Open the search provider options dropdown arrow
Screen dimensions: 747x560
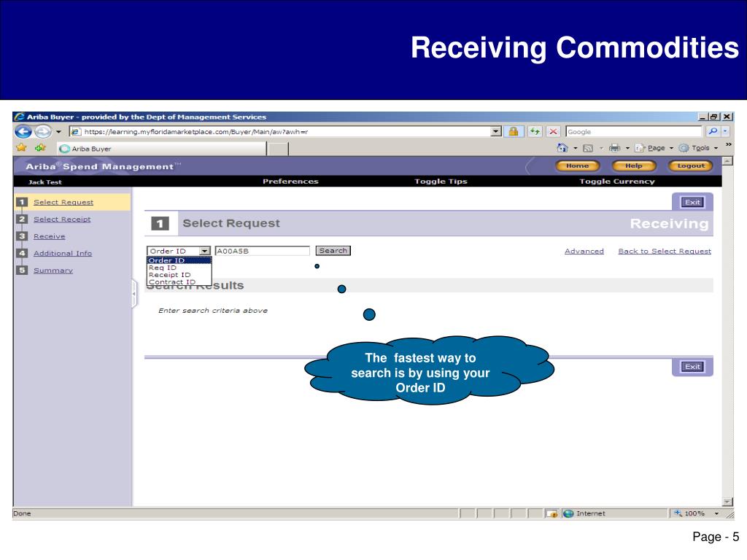coord(725,131)
